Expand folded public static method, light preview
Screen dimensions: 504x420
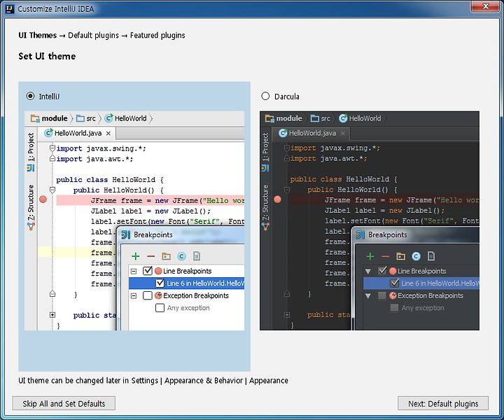[x=52, y=315]
